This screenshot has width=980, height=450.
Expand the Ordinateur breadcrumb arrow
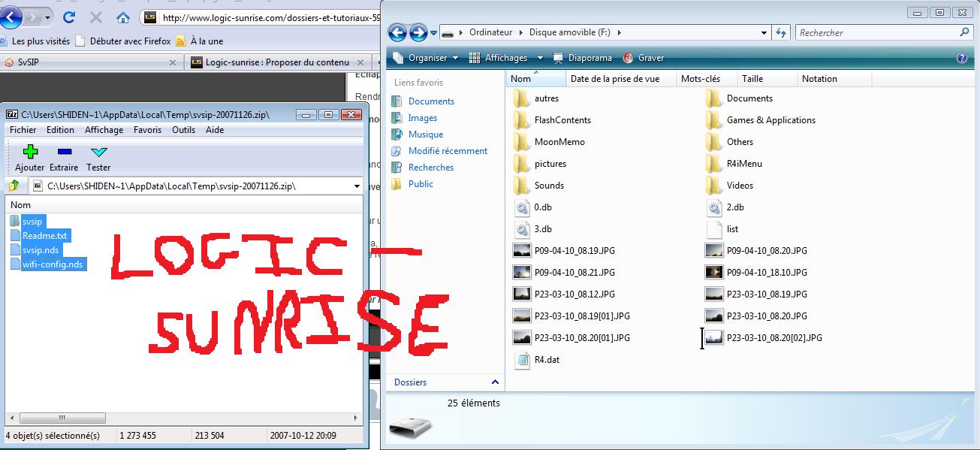coord(520,32)
